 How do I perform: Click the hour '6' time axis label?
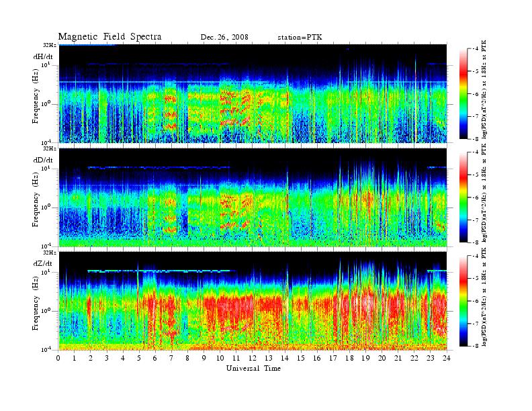pos(155,358)
